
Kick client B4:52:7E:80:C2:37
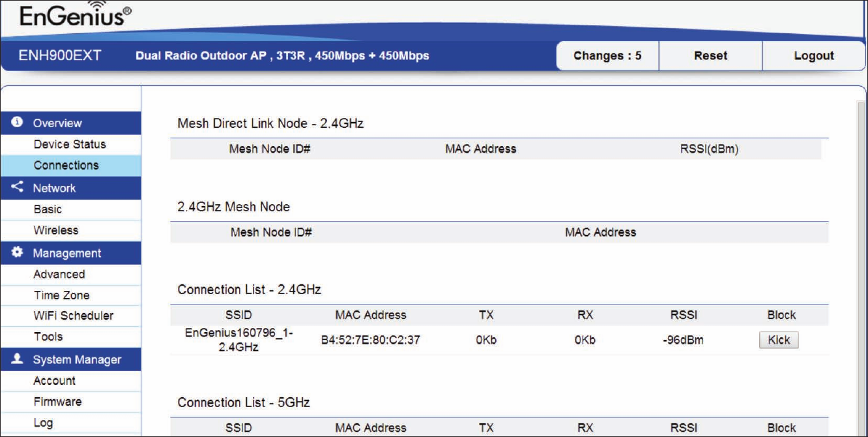779,340
